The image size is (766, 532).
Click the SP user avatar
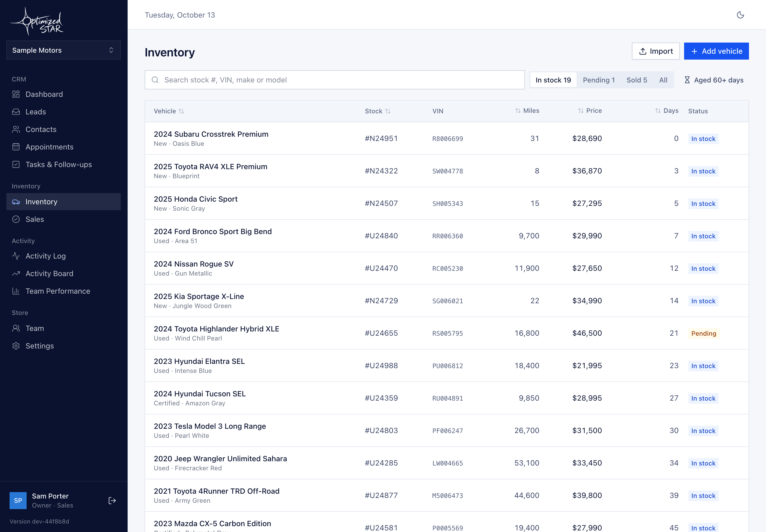(18, 501)
